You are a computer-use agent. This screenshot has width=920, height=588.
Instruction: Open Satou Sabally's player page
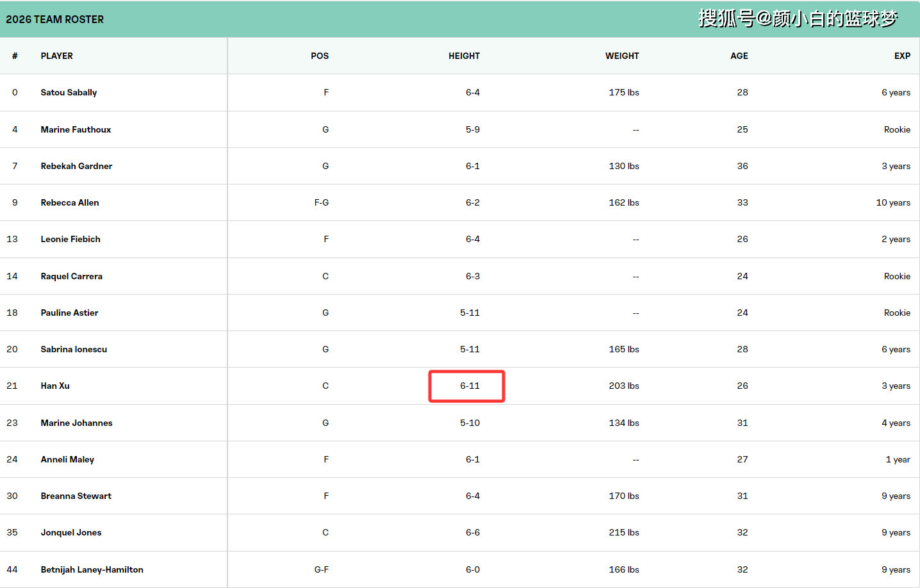69,92
